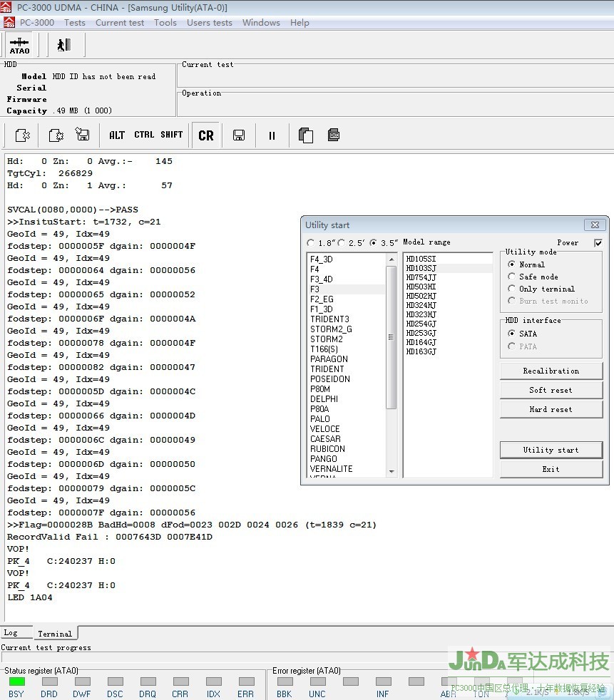Click the plain floppy disk save icon

(239, 135)
